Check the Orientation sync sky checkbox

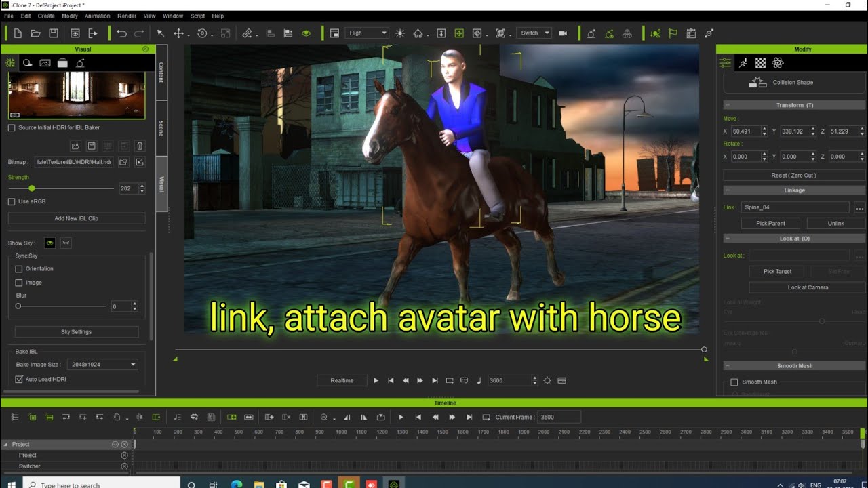(x=19, y=269)
